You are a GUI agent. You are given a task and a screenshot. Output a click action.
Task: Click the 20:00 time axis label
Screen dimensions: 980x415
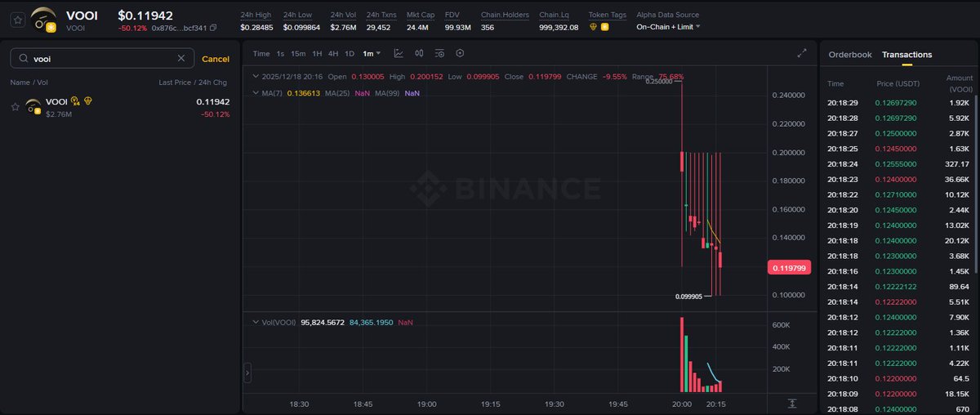(x=680, y=404)
